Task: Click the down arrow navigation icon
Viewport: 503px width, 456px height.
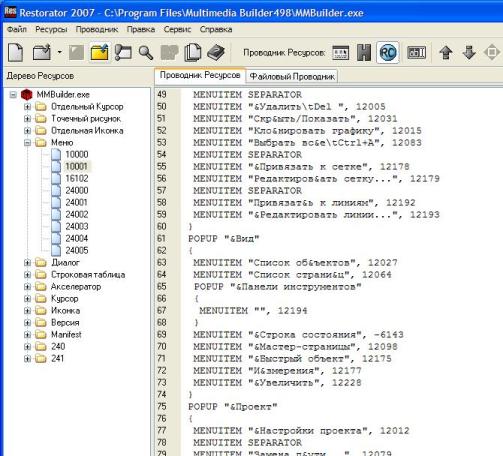Action: click(469, 53)
